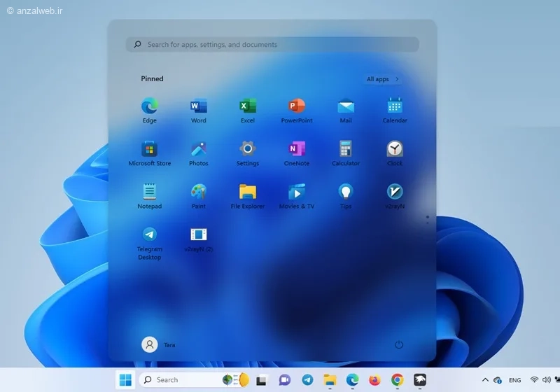Open Telegram Desktop from Start menu
Screen dimensions: 560x392
pyautogui.click(x=149, y=244)
